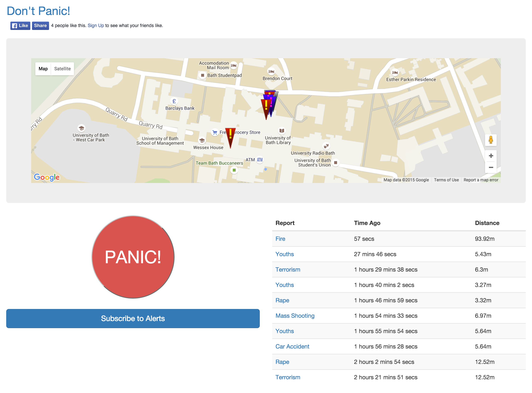Click the Team Bath Buccaneers green marker
Image resolution: width=532 pixels, height=393 pixels.
[x=234, y=170]
